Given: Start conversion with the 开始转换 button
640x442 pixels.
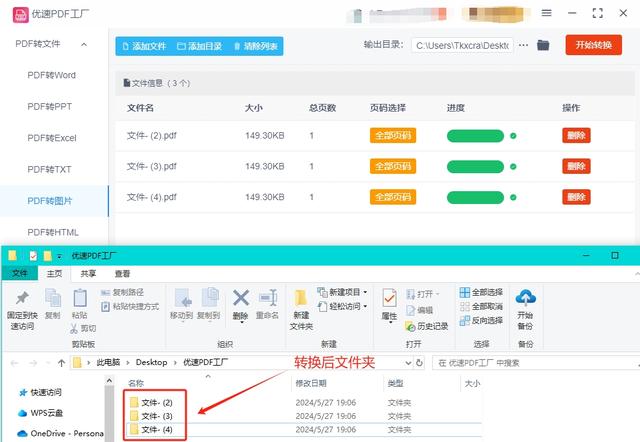Looking at the screenshot, I should [593, 45].
